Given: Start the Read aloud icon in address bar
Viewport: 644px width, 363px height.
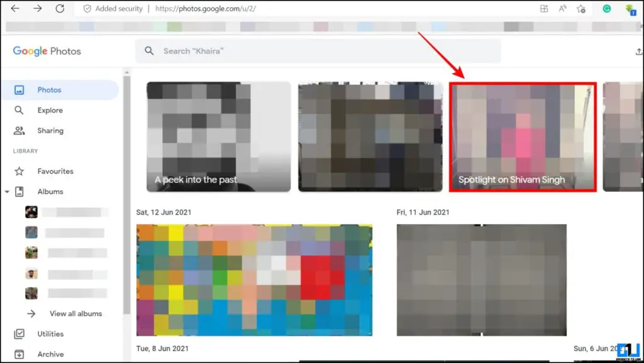Looking at the screenshot, I should [562, 9].
